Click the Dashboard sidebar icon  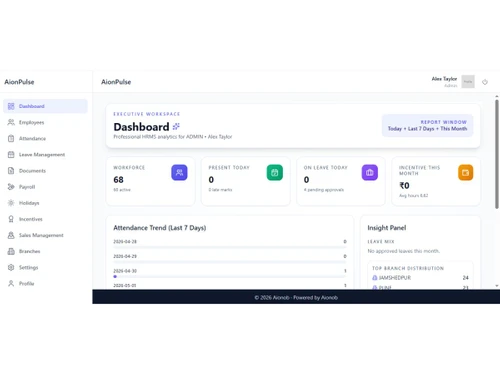click(x=11, y=106)
